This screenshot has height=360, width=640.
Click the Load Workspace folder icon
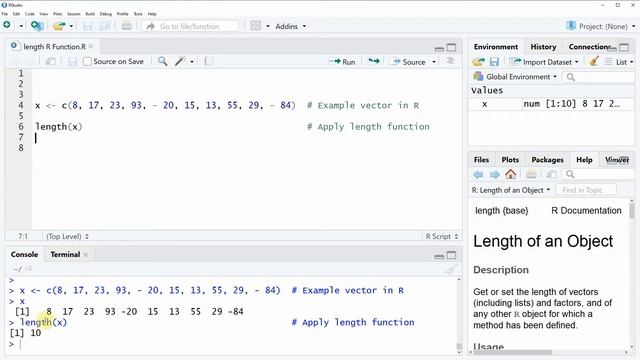pyautogui.click(x=478, y=62)
